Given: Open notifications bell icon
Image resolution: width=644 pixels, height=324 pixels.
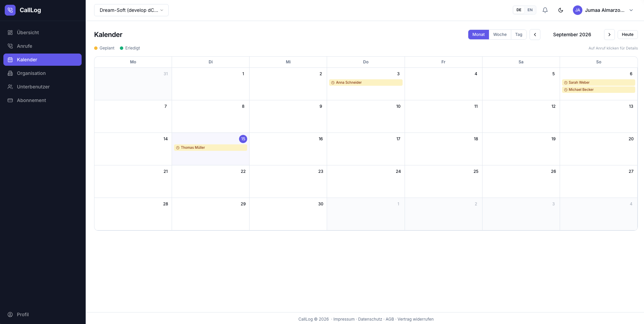Looking at the screenshot, I should (545, 10).
